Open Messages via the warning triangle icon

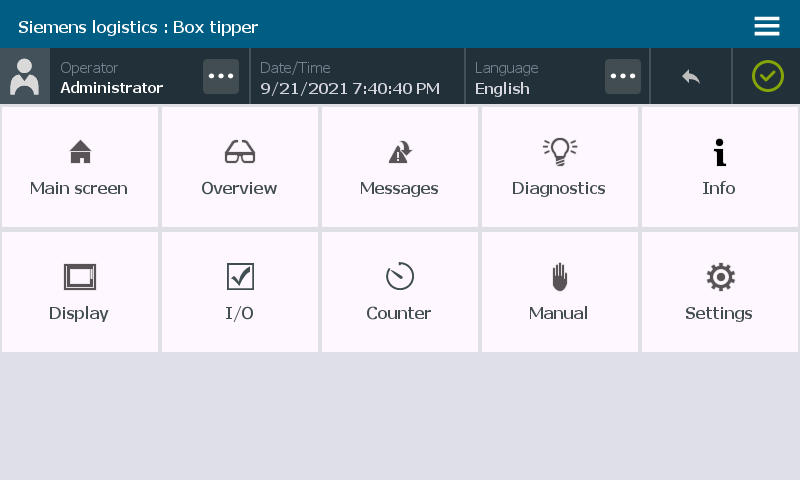pos(399,152)
